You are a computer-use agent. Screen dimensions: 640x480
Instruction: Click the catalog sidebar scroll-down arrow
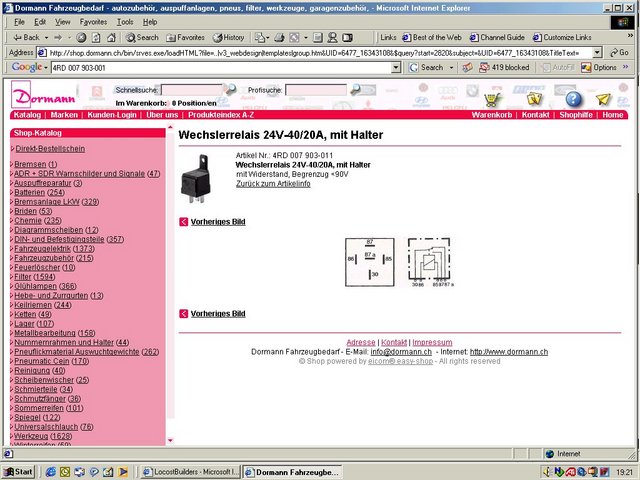170,440
